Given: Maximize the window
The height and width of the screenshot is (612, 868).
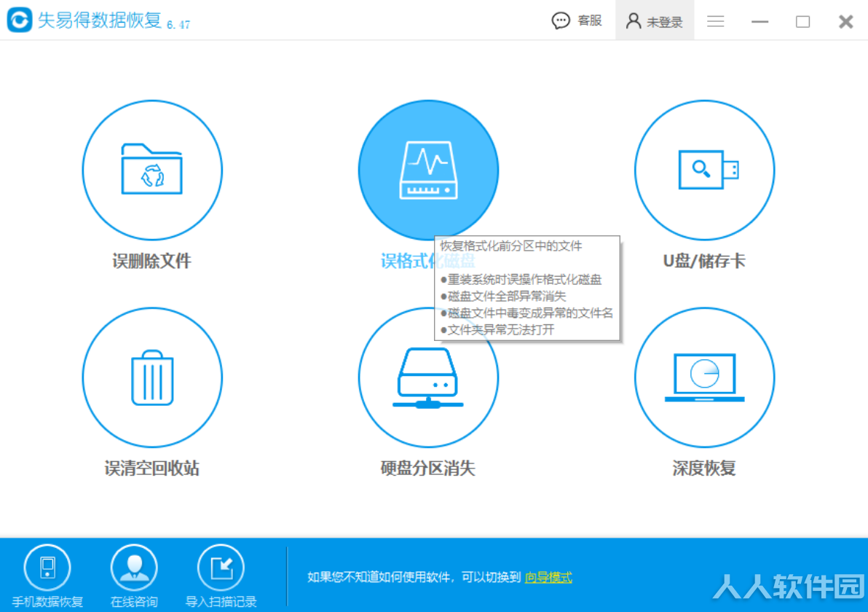Looking at the screenshot, I should (x=802, y=22).
